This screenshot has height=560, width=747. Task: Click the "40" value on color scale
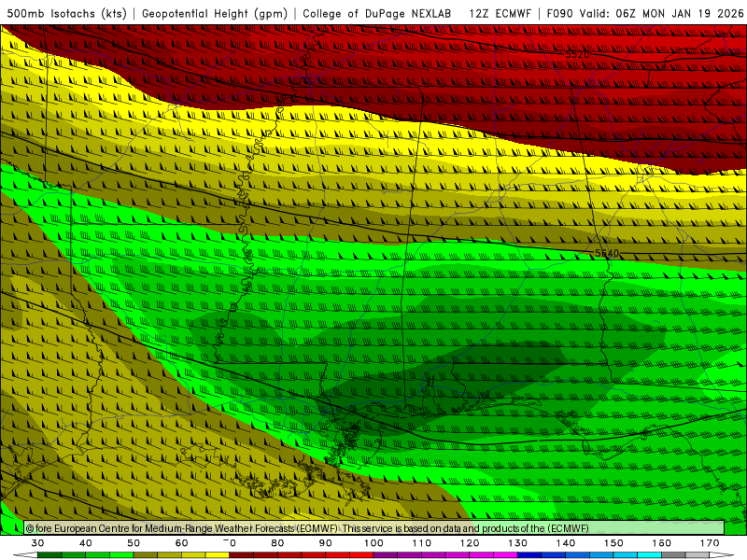86,543
